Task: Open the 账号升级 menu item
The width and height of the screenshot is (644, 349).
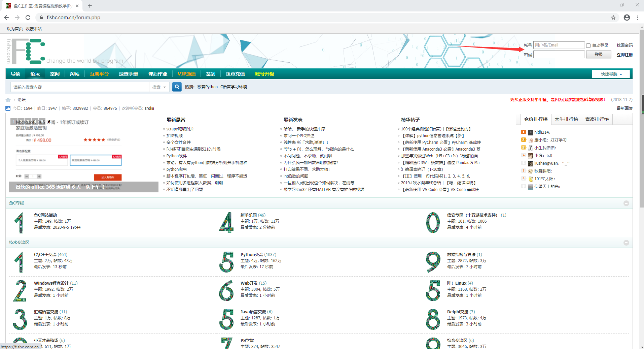Action: click(264, 74)
